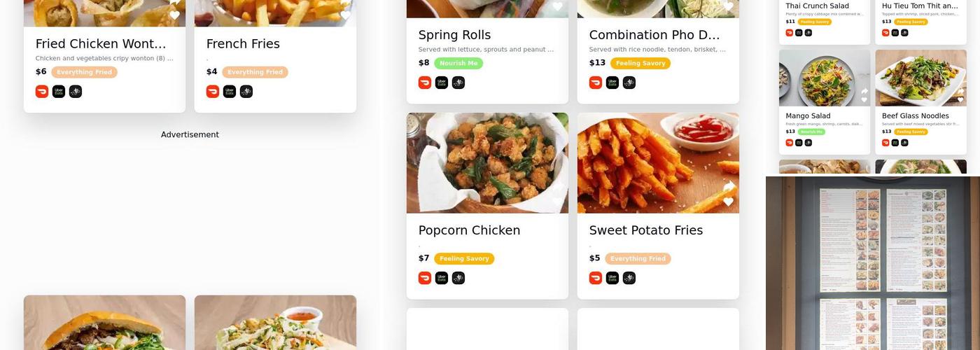Viewport: 980px width, 350px height.
Task: Click Uber Eats icon under Fried Chicken Wonton
Action: point(59,92)
